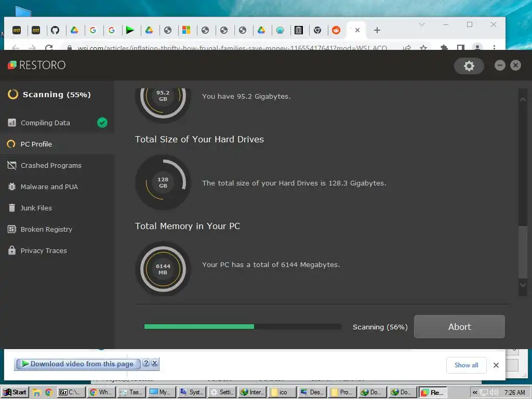
Task: Open the 7z C:\ taskbar item
Action: 71,392
